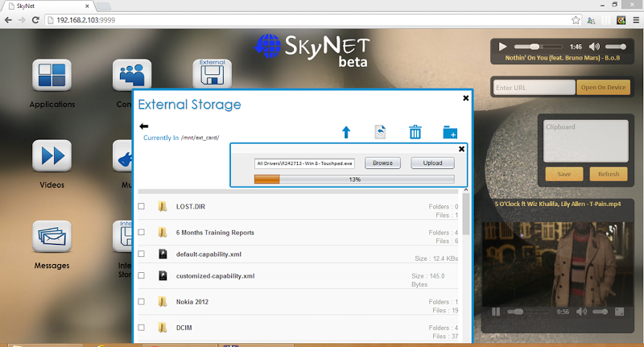Open the Internal Storage icon

pyautogui.click(x=122, y=237)
